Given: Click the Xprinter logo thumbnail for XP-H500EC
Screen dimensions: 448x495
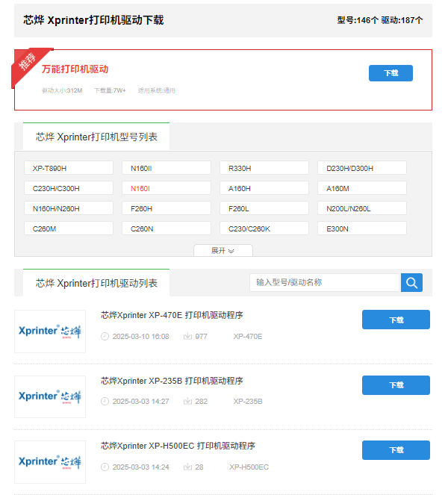Looking at the screenshot, I should tap(50, 462).
